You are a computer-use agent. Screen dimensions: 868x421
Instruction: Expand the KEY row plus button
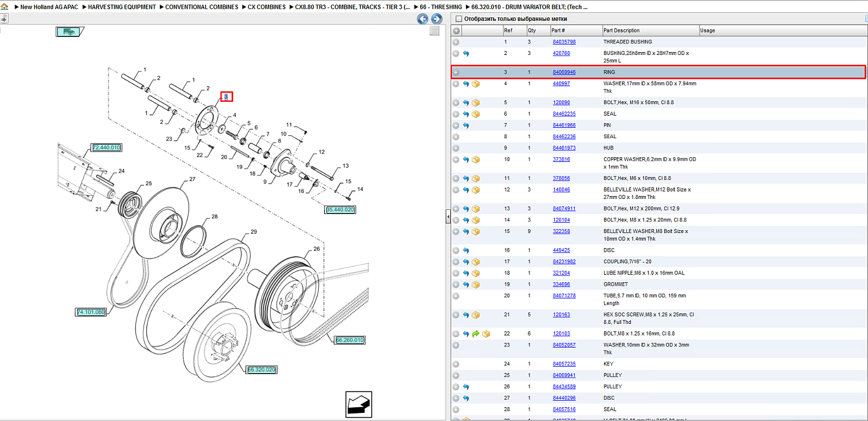point(456,364)
